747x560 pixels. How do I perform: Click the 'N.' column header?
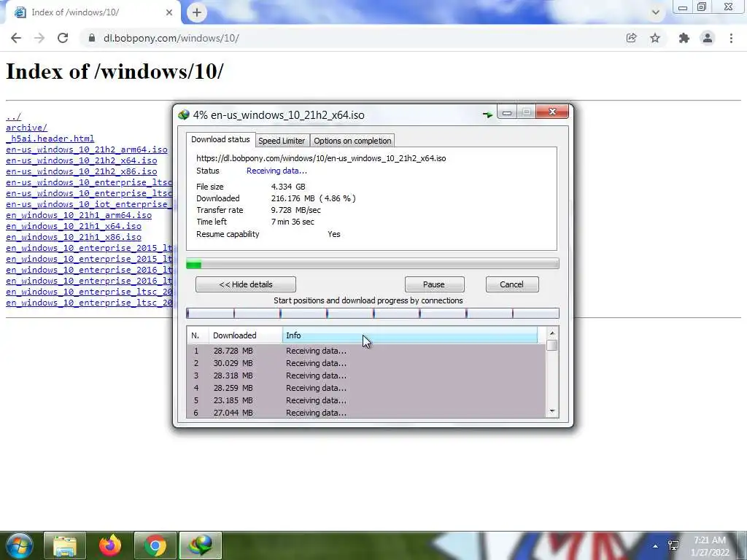(x=198, y=335)
